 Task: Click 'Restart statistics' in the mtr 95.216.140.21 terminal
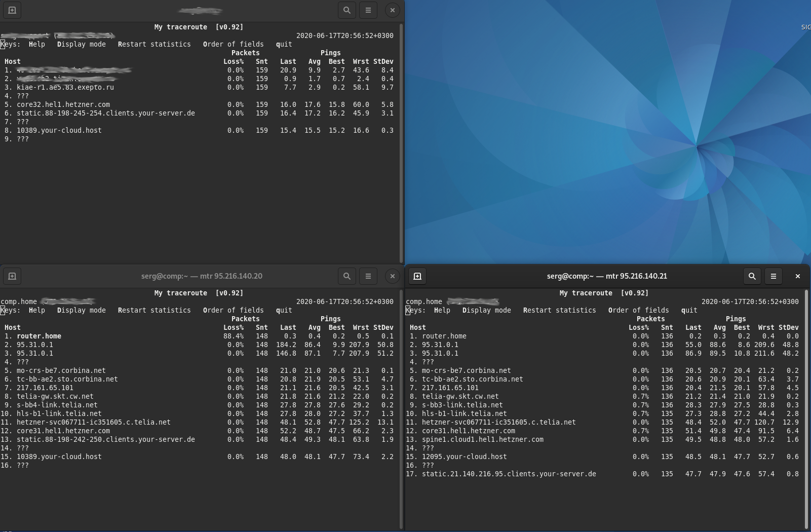[560, 310]
